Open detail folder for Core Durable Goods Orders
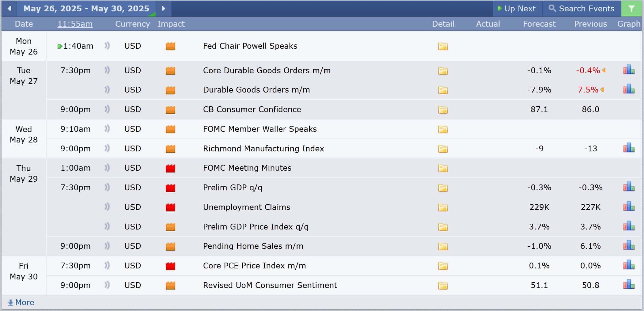 pyautogui.click(x=443, y=71)
